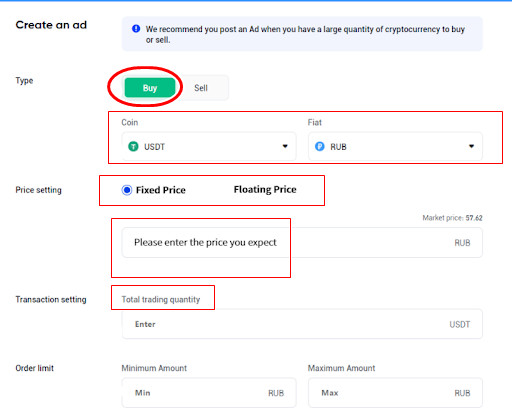Expand the Fiat currency dropdown arrow
This screenshot has width=512, height=412.
click(471, 146)
